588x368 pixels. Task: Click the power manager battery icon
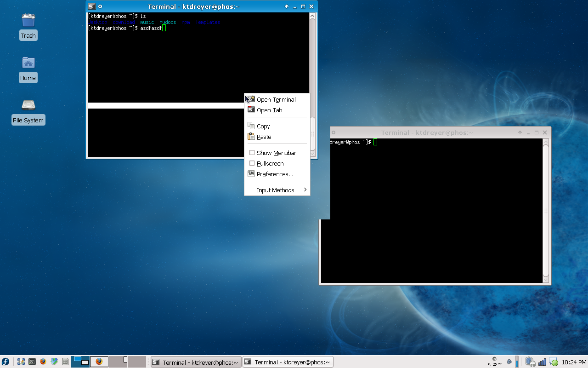[x=530, y=362]
